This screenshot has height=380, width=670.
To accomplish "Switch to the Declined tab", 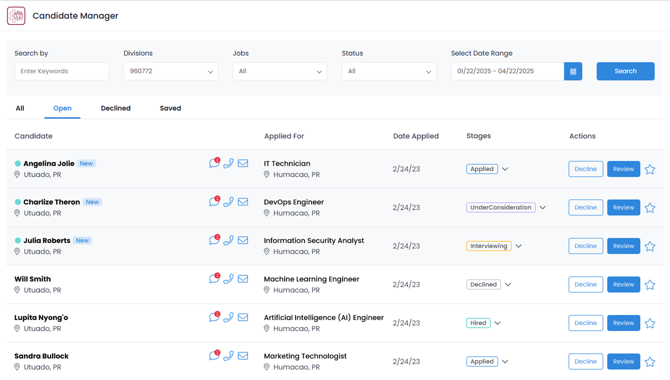I will click(x=116, y=108).
